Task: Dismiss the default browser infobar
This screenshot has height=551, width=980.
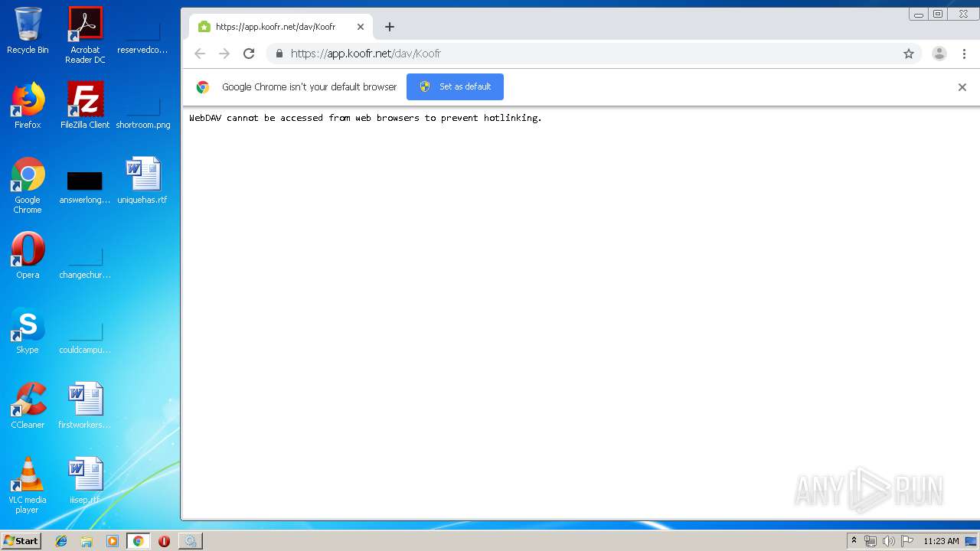Action: 962,87
